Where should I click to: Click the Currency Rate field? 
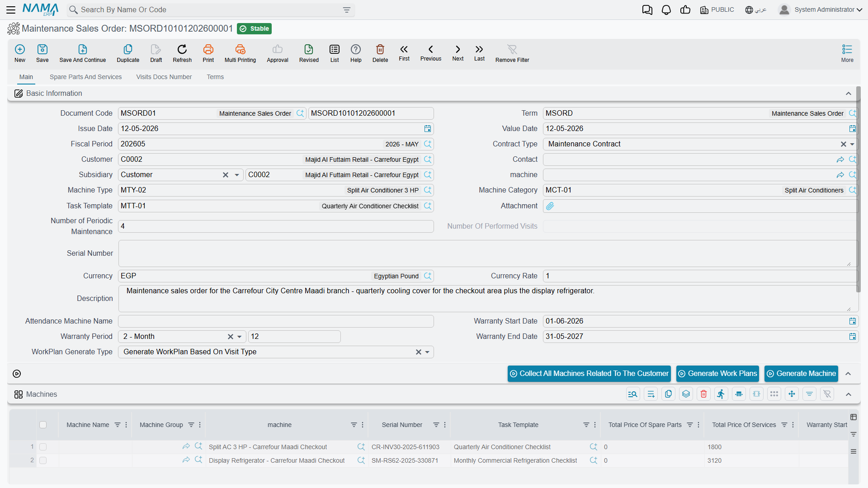(700, 276)
